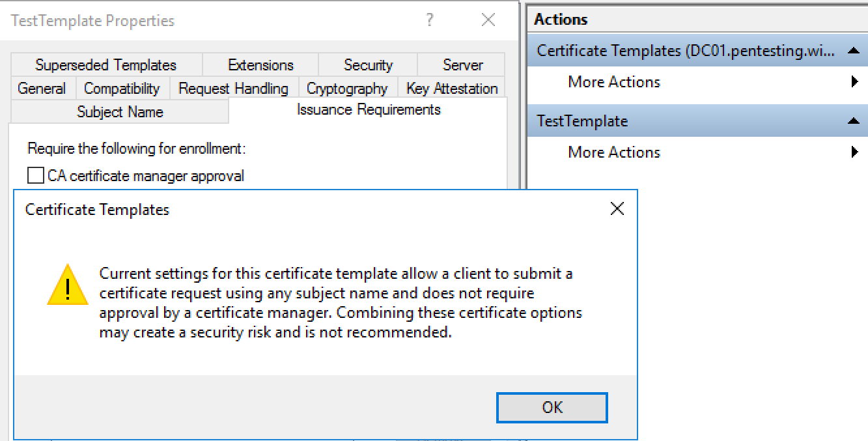
Task: Open the Extensions tab
Action: click(260, 65)
